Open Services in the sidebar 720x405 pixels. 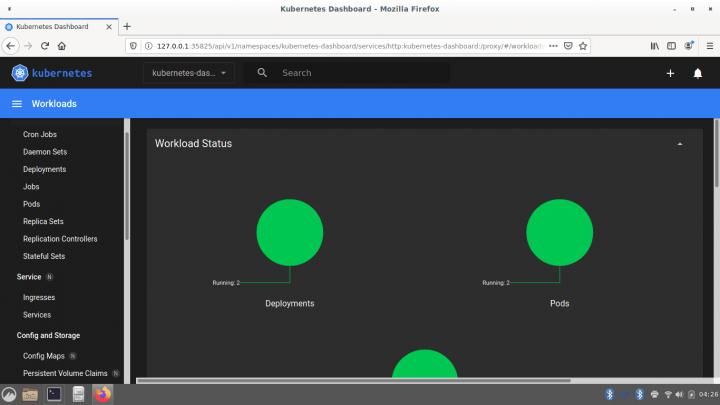click(x=37, y=315)
